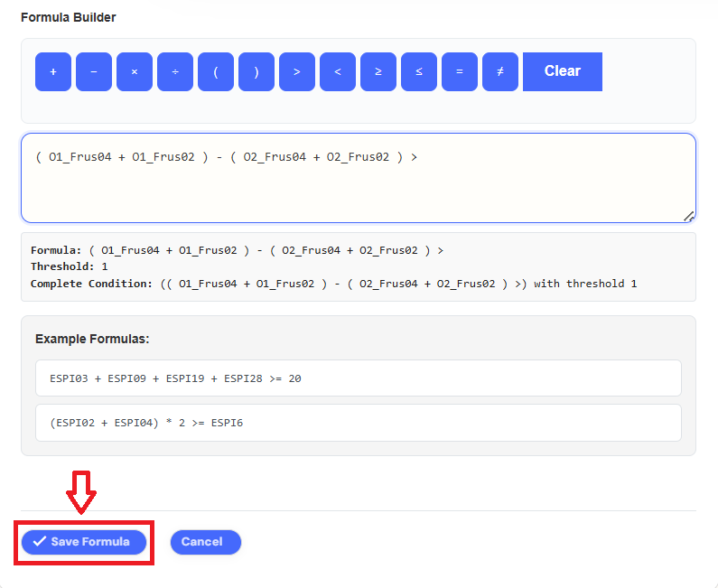The height and width of the screenshot is (588, 718).
Task: Clear the formula
Action: pos(562,71)
